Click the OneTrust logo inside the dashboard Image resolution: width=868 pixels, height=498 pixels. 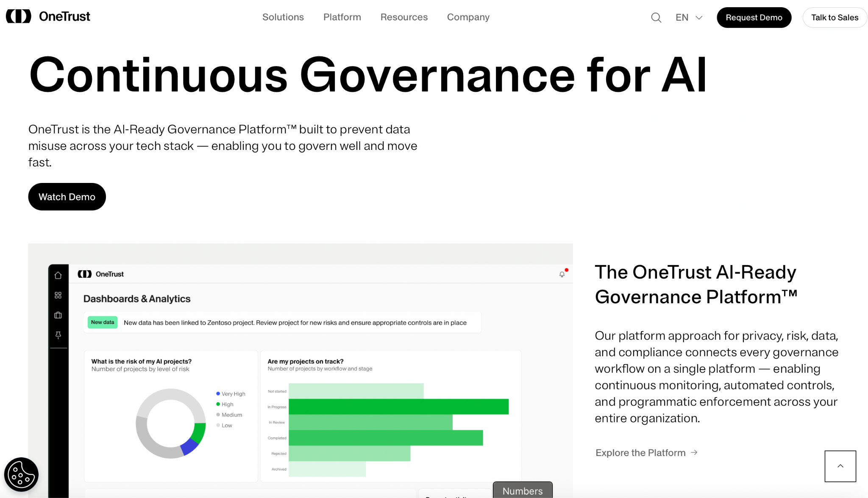[101, 274]
